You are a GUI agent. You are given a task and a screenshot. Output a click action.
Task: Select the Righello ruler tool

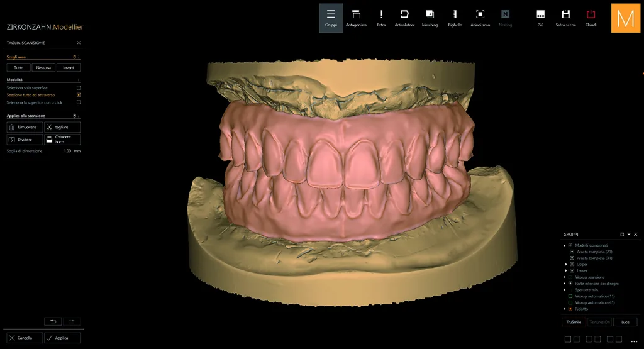pos(455,18)
